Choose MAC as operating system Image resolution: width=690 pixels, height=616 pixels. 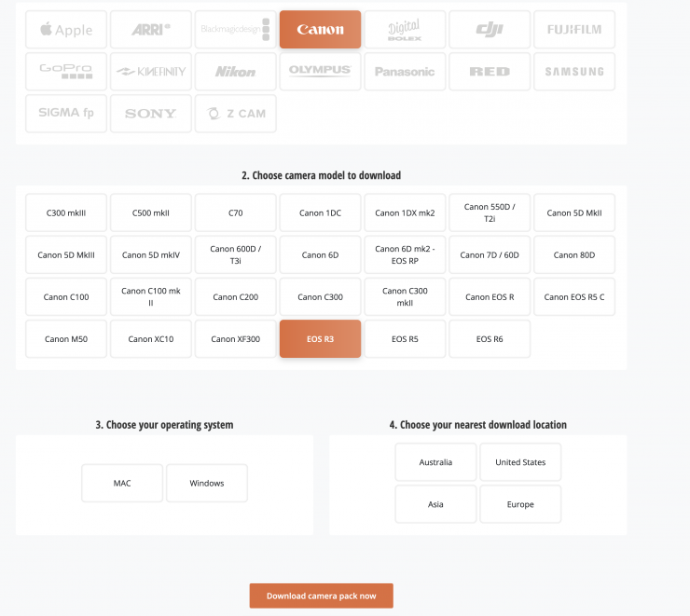tap(122, 484)
